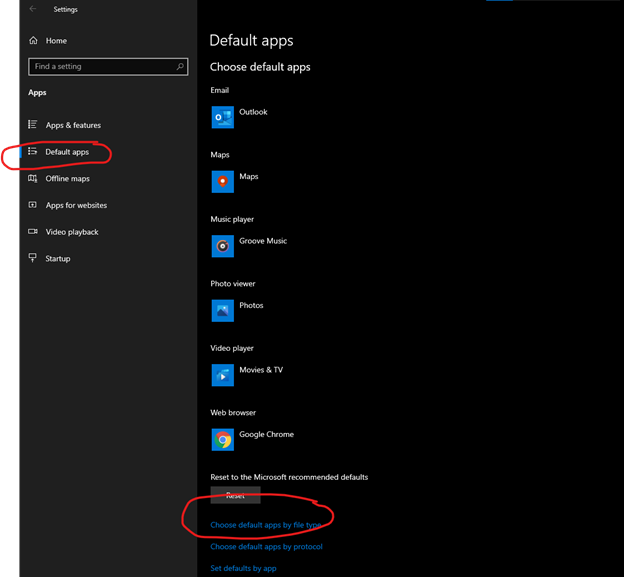
Task: Change email default labeled Outlook
Action: coord(253,112)
